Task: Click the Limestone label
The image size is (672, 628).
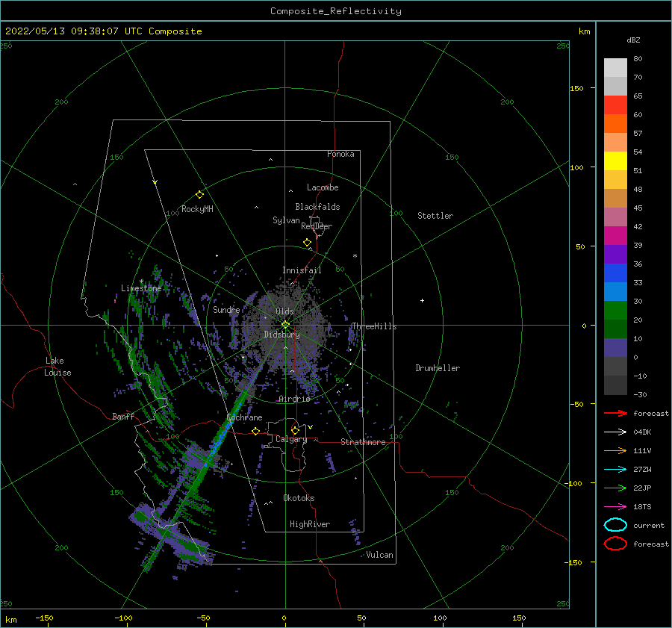Action: click(141, 288)
